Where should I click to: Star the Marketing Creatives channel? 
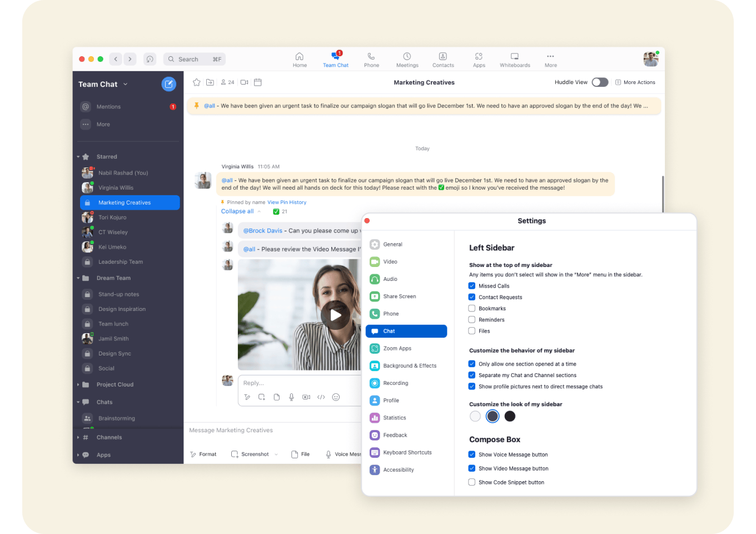pyautogui.click(x=196, y=82)
